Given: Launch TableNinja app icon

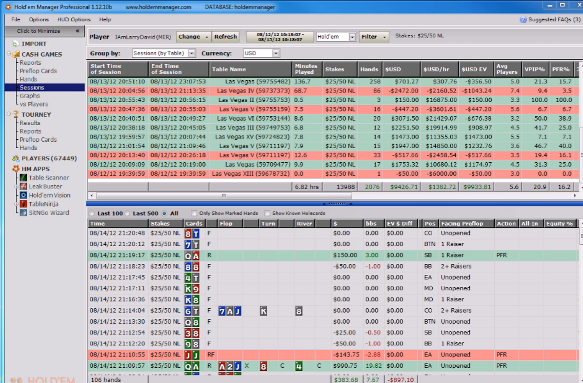Looking at the screenshot, I should point(23,204).
